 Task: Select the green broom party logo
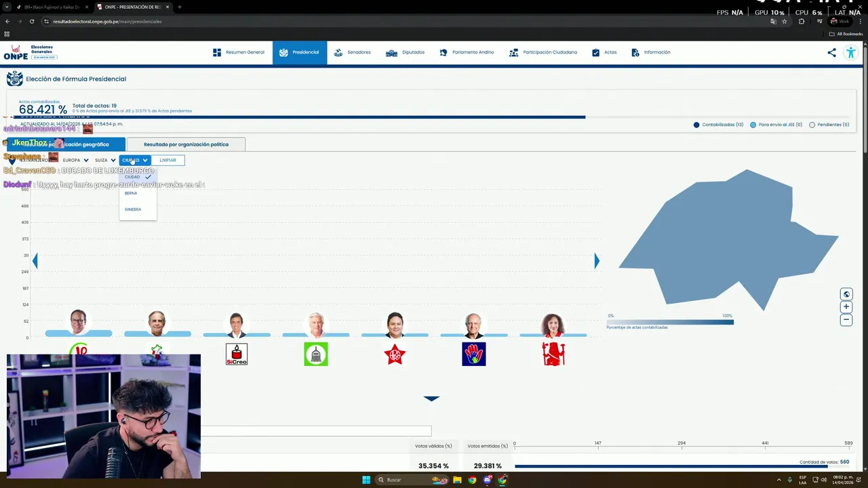coord(316,354)
